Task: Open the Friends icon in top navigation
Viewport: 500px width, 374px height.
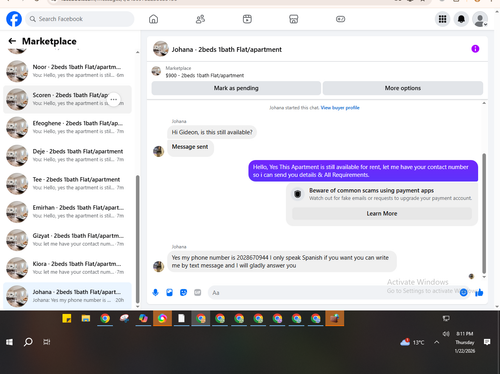Action: click(x=200, y=19)
